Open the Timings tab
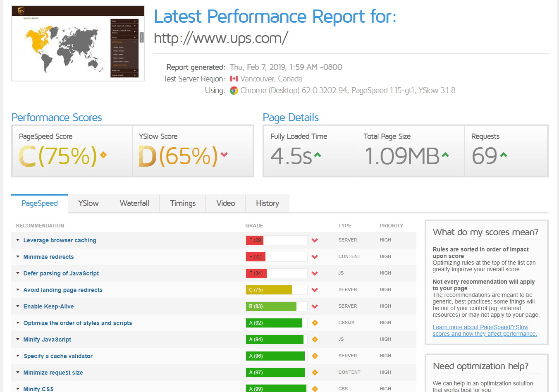This screenshot has height=392, width=559. 183,203
